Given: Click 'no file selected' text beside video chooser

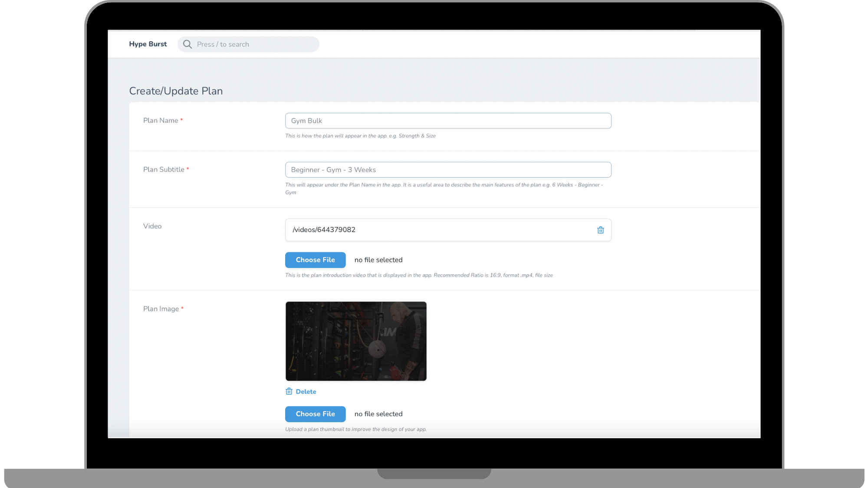Looking at the screenshot, I should coord(378,260).
